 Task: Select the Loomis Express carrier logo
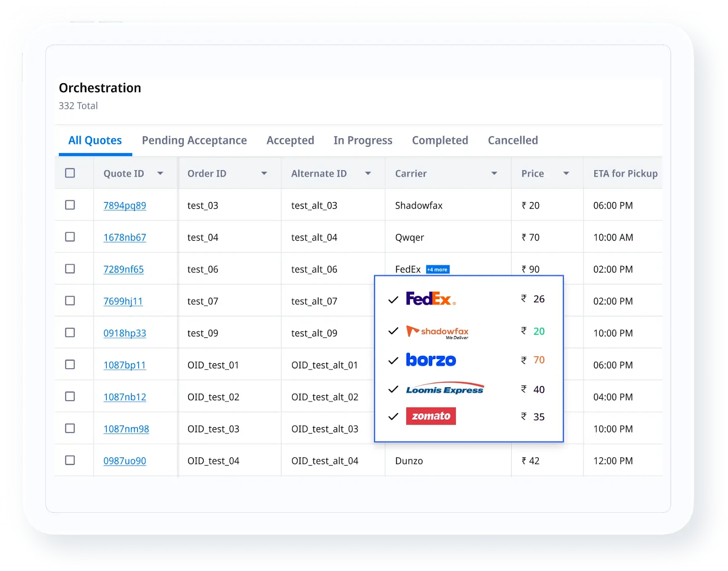pos(444,388)
